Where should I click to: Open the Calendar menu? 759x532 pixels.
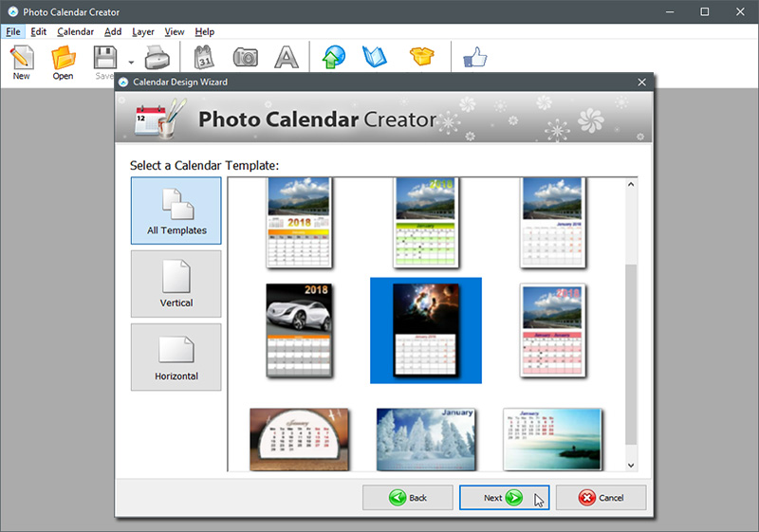[76, 32]
